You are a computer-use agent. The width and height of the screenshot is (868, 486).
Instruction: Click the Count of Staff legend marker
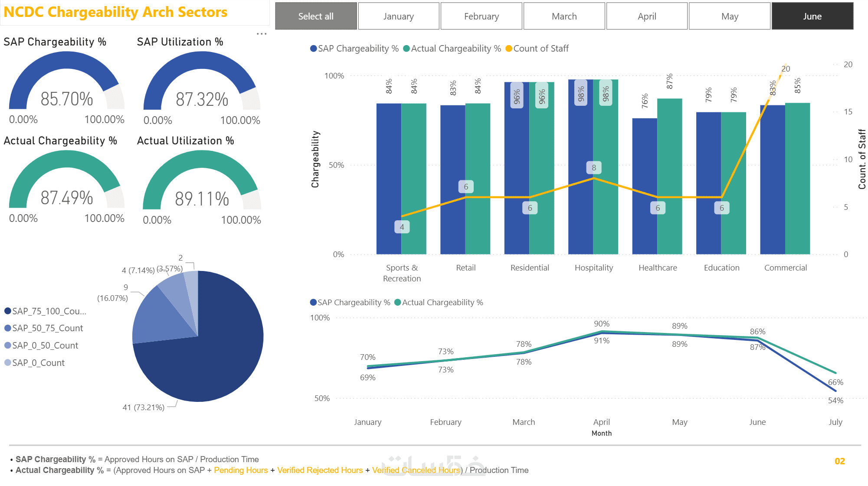click(509, 49)
